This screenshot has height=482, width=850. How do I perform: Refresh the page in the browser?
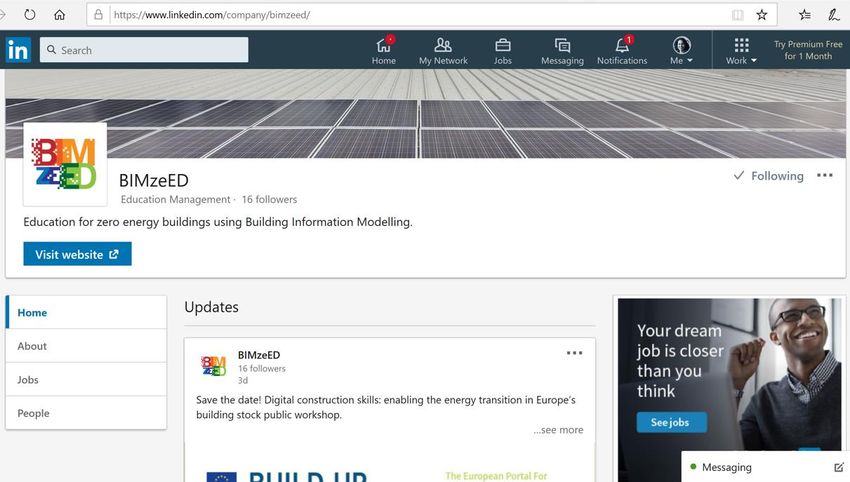coord(30,15)
